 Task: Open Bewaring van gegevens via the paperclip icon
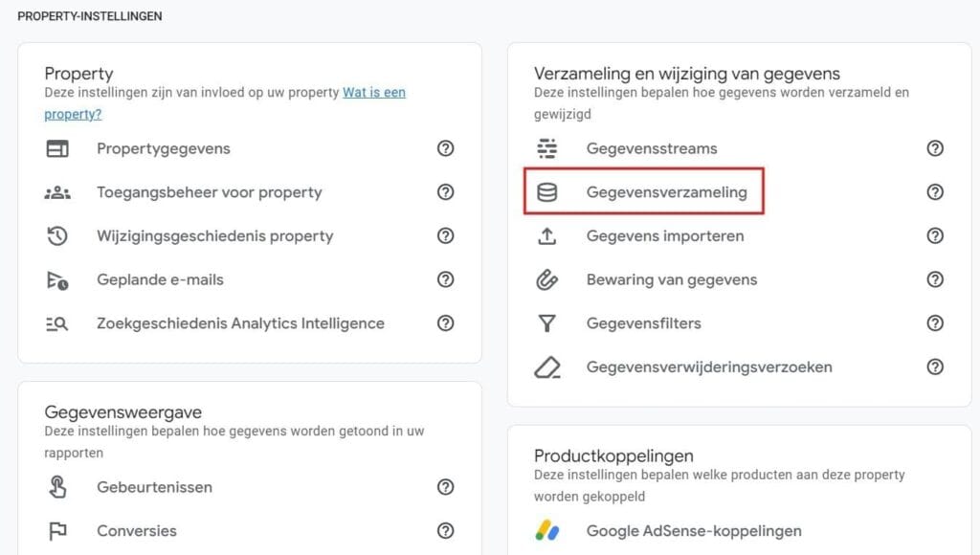pos(546,279)
